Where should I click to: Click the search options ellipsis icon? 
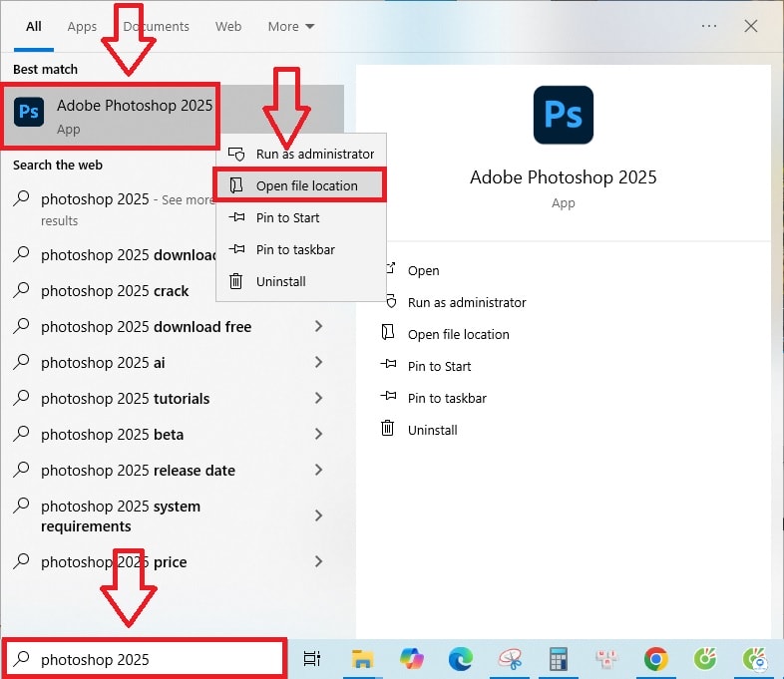point(708,26)
